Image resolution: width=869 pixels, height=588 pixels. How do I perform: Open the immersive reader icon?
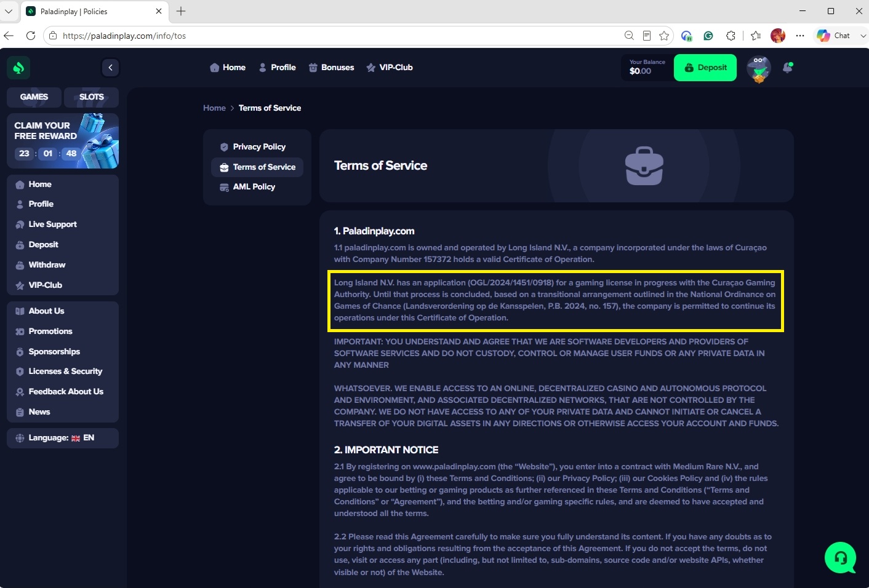[647, 36]
